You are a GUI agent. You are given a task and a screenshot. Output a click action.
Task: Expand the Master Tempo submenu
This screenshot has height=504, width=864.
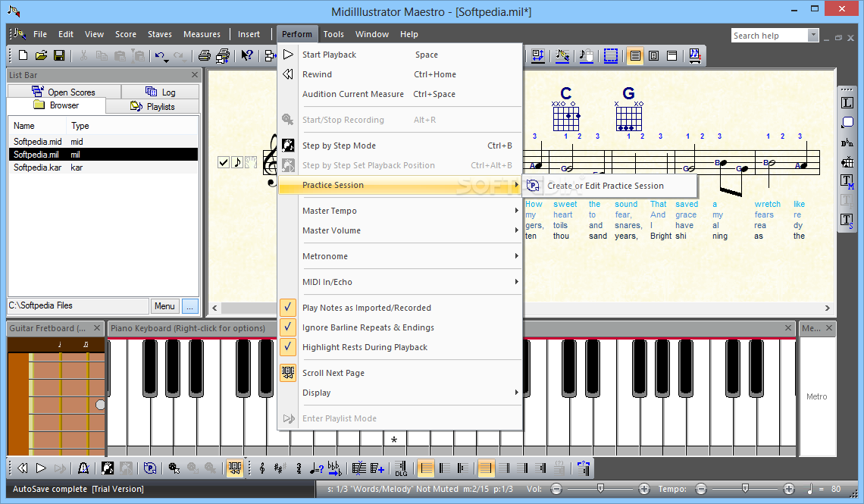[401, 211]
